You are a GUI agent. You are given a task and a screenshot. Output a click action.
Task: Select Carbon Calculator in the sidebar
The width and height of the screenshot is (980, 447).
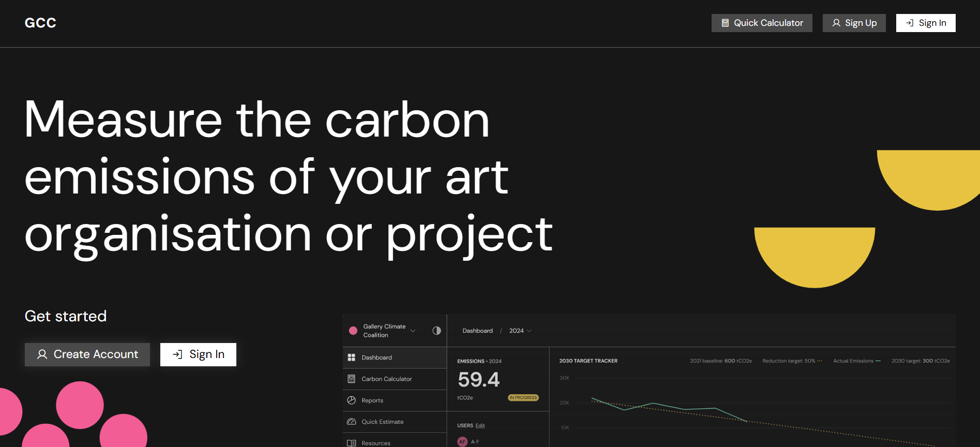[395, 379]
